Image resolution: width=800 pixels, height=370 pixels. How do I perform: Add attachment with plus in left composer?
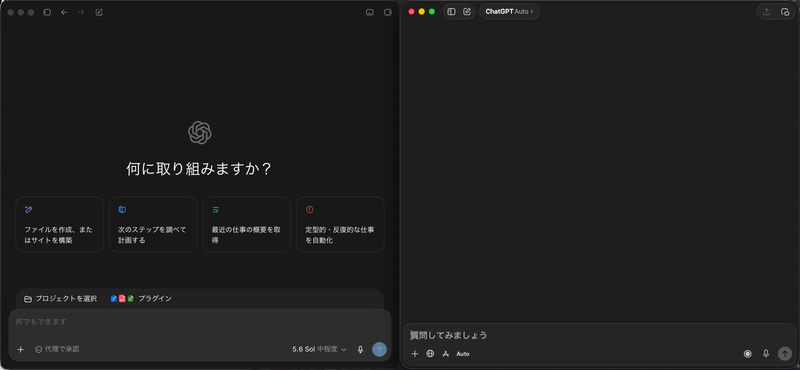click(20, 350)
